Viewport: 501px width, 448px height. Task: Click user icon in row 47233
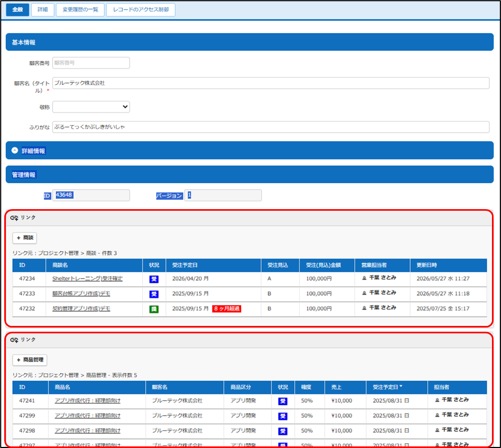click(364, 293)
